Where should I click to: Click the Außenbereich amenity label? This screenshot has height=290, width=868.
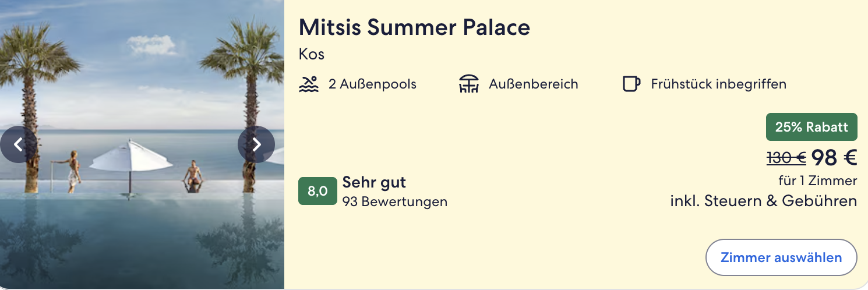point(534,84)
